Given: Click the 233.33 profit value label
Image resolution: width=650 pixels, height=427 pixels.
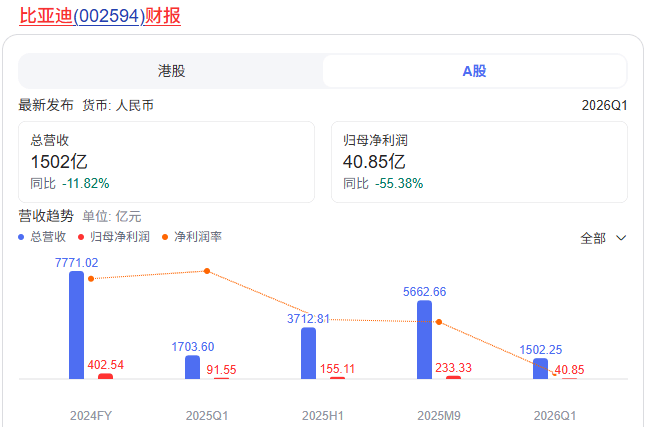Looking at the screenshot, I should tap(454, 368).
